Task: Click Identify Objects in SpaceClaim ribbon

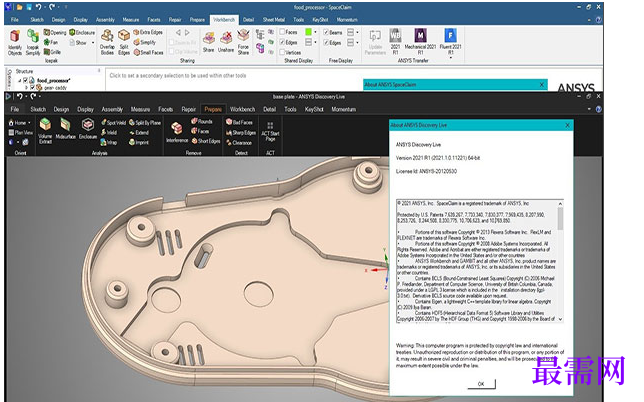Action: (x=15, y=43)
